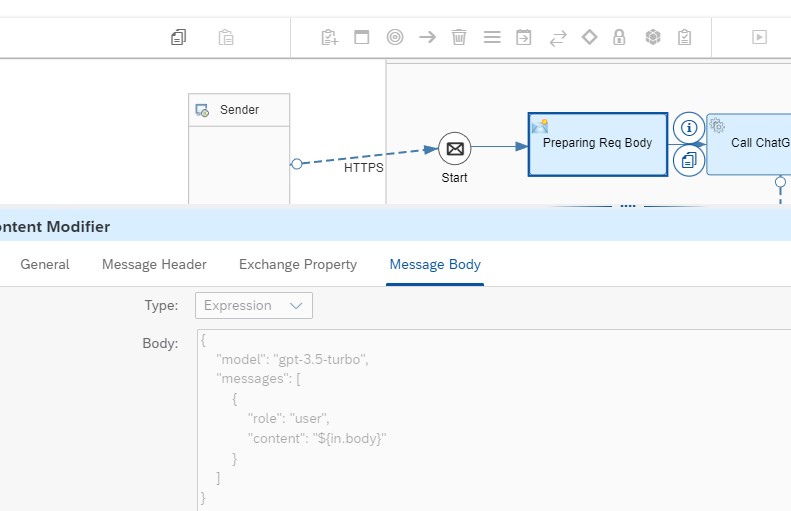
Task: Select the Start message event node
Action: pyautogui.click(x=454, y=149)
